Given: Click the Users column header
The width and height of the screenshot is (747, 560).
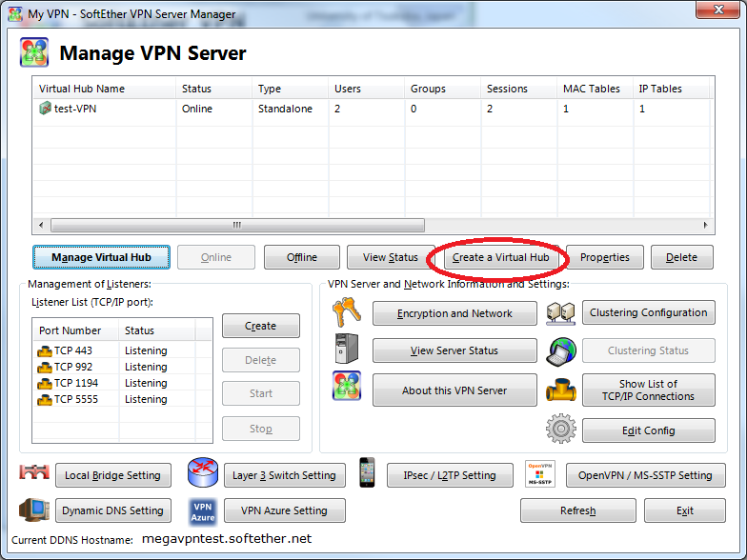Looking at the screenshot, I should [366, 89].
